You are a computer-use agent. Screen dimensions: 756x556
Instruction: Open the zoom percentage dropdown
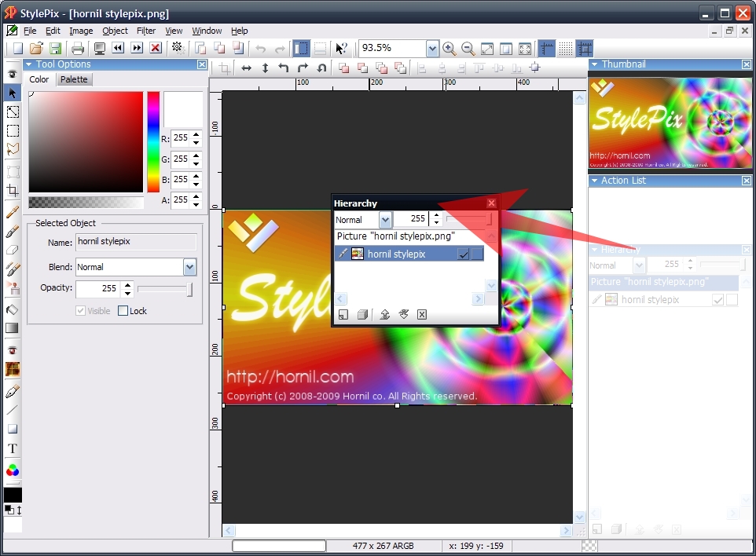pos(432,48)
